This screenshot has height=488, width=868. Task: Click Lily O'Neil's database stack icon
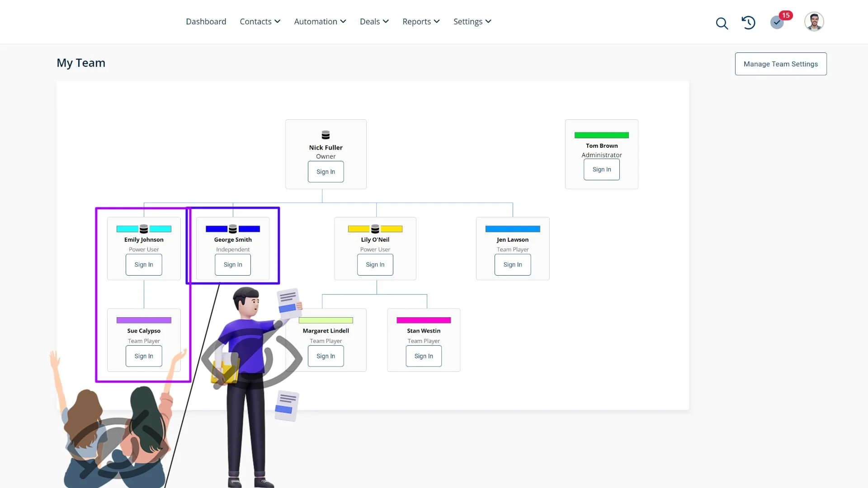[x=375, y=229]
